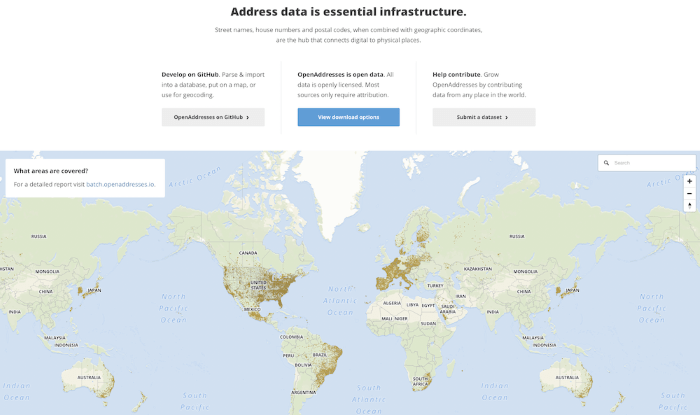
Task: Click the KAZAKHSTAN map label
Action: tap(478, 269)
